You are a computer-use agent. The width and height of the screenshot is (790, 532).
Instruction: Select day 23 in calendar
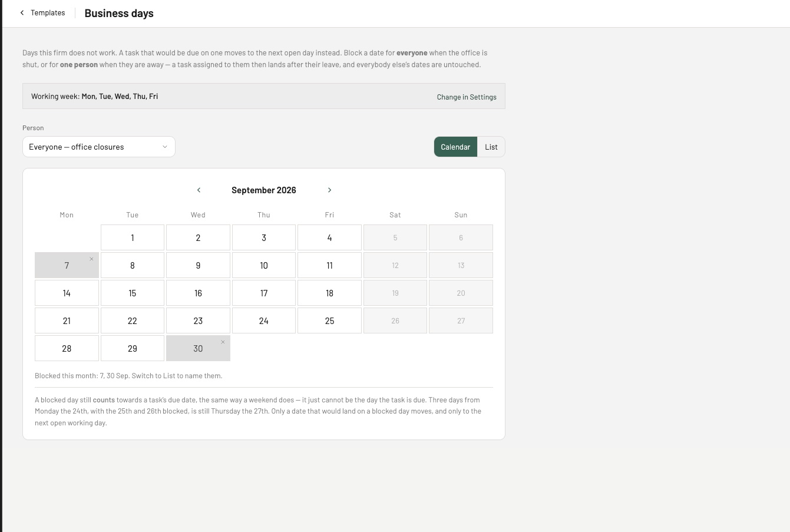coord(198,320)
